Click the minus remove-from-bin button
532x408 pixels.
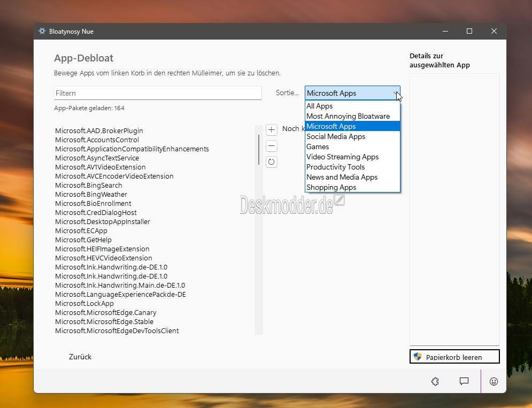[272, 146]
